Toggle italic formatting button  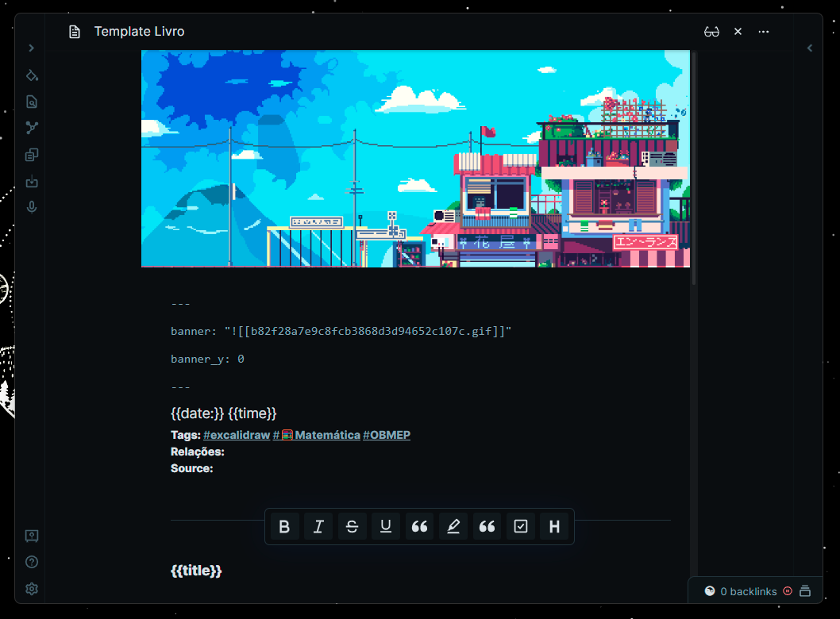coord(318,527)
